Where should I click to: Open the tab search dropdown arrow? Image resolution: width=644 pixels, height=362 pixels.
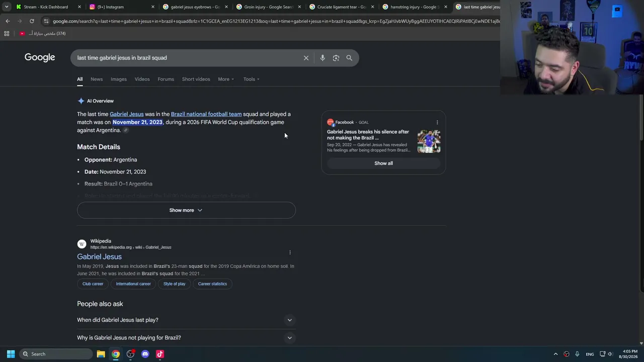(x=6, y=7)
